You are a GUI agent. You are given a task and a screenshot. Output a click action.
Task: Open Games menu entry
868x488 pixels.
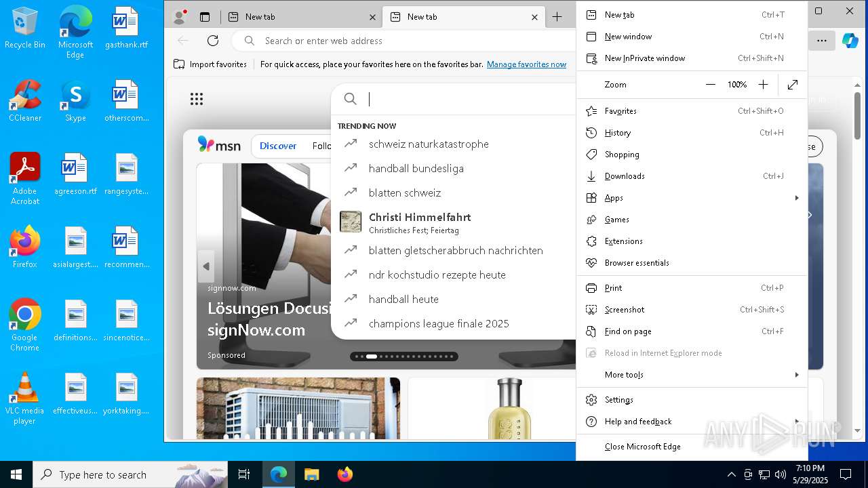[x=692, y=220]
